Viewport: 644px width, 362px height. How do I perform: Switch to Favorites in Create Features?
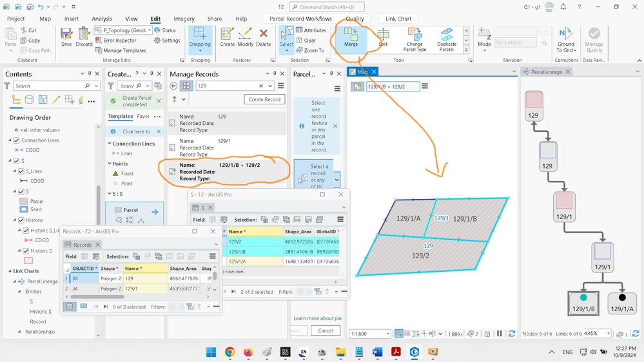(x=143, y=117)
